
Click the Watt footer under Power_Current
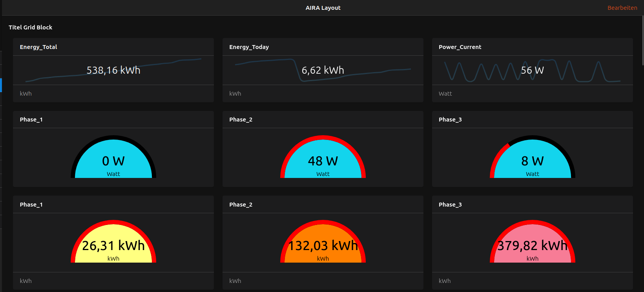click(445, 94)
